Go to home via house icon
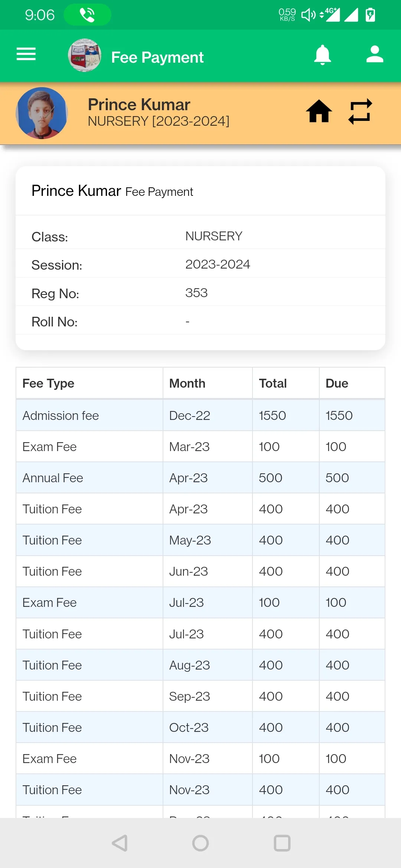This screenshot has height=868, width=401. [x=319, y=111]
